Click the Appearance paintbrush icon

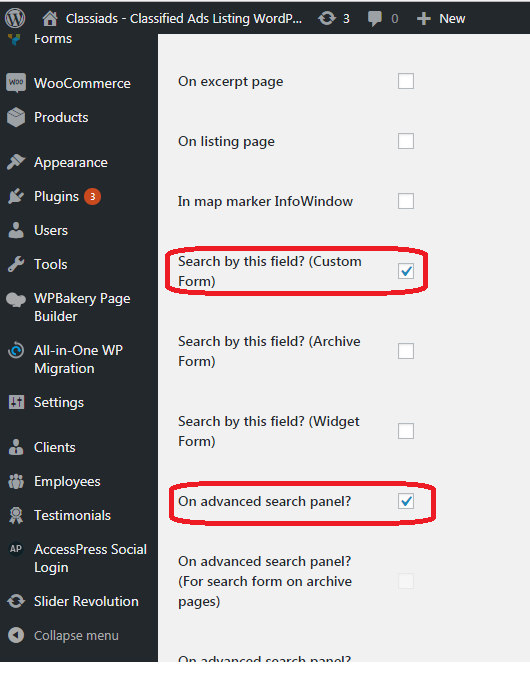(x=16, y=162)
